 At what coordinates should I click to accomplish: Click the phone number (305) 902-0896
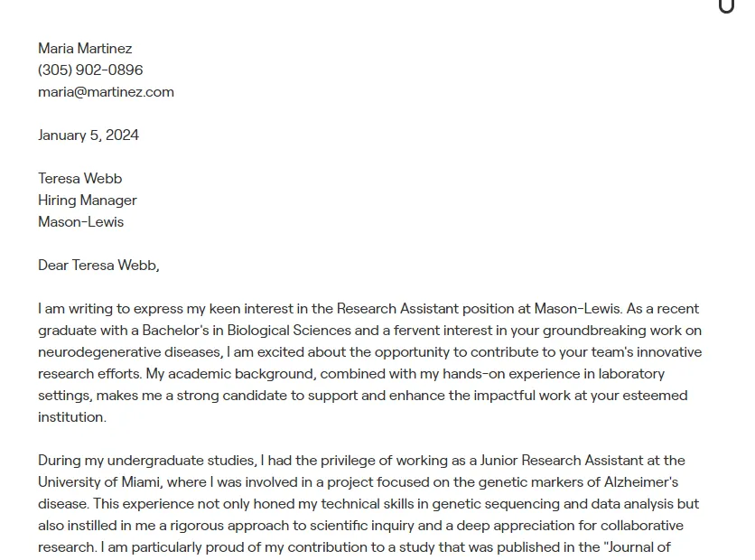tap(90, 70)
